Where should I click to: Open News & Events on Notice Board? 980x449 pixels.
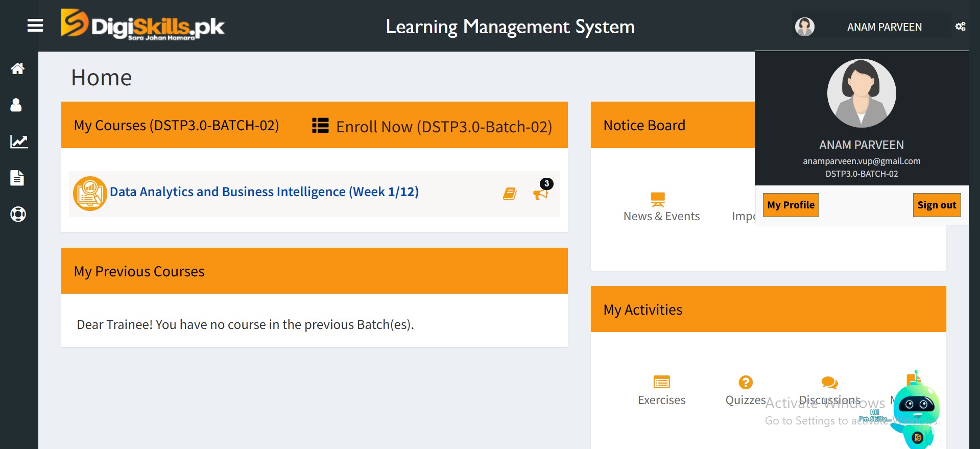(x=661, y=207)
